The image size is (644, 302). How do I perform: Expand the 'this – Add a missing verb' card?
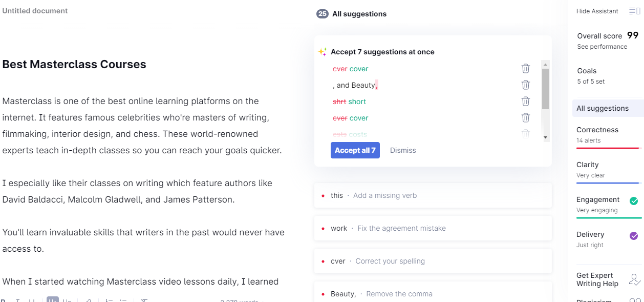tap(433, 195)
